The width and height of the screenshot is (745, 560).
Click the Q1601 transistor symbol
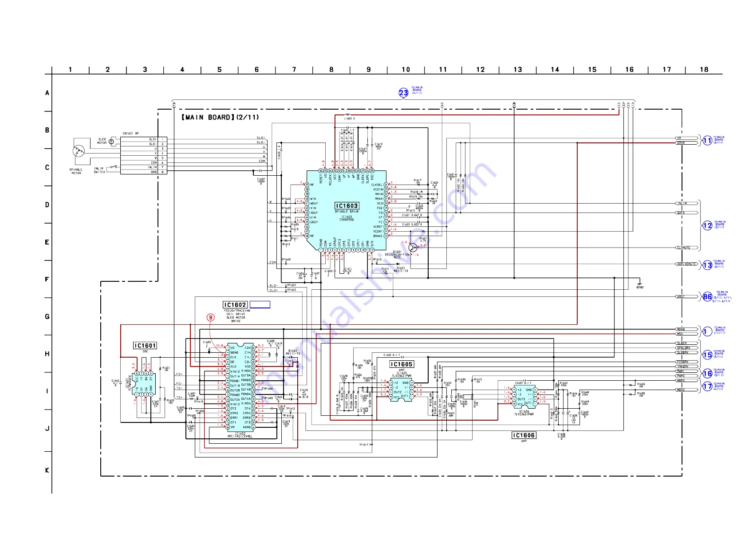point(412,248)
